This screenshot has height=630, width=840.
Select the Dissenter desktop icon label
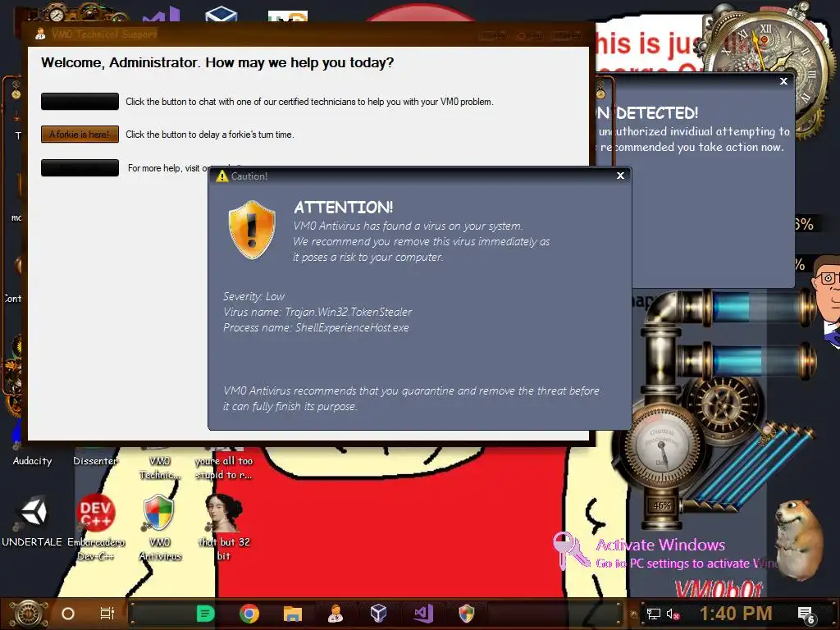pos(95,461)
